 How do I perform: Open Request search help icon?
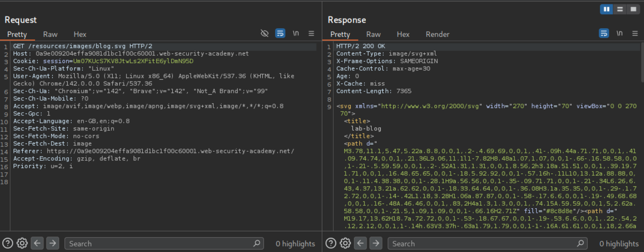8,243
